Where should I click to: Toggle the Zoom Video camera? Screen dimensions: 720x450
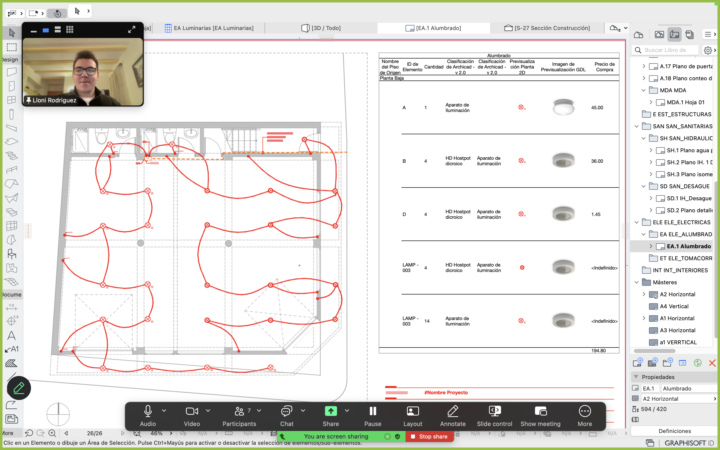192,416
